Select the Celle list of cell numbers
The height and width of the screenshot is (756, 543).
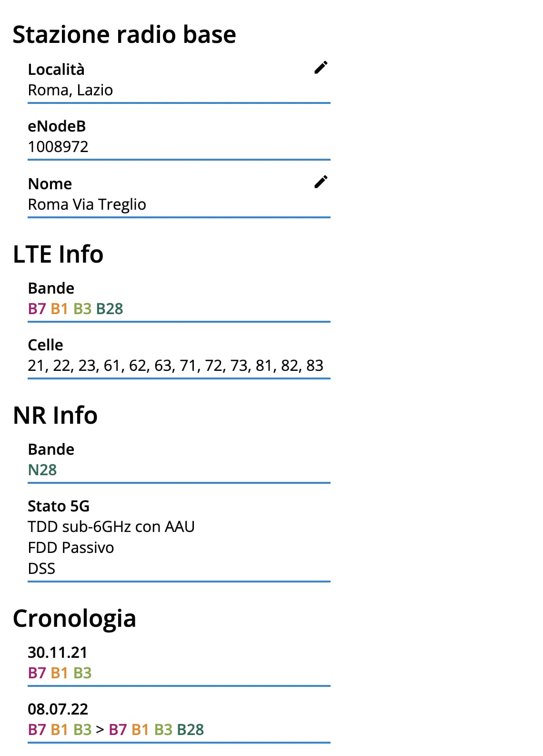175,366
